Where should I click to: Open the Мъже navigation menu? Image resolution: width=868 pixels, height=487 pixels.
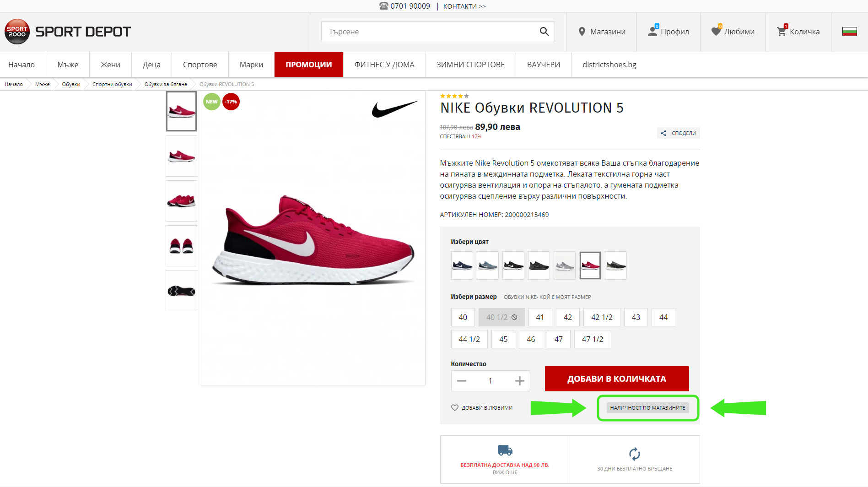pos(68,65)
